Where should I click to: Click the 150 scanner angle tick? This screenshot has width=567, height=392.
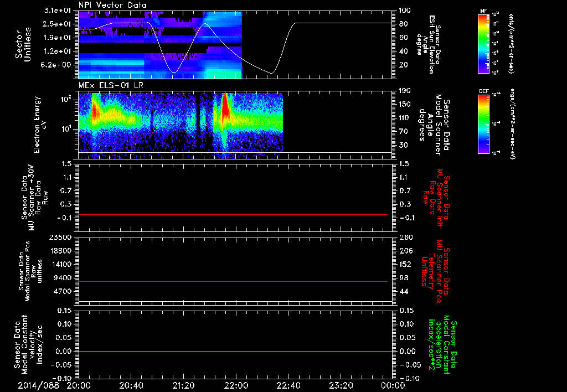click(405, 105)
